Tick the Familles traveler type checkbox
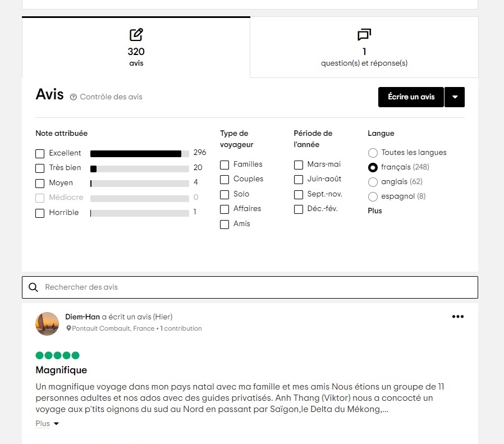 click(224, 165)
